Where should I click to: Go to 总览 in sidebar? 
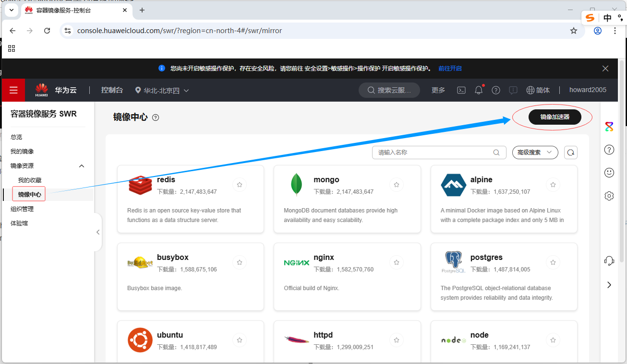pos(16,137)
